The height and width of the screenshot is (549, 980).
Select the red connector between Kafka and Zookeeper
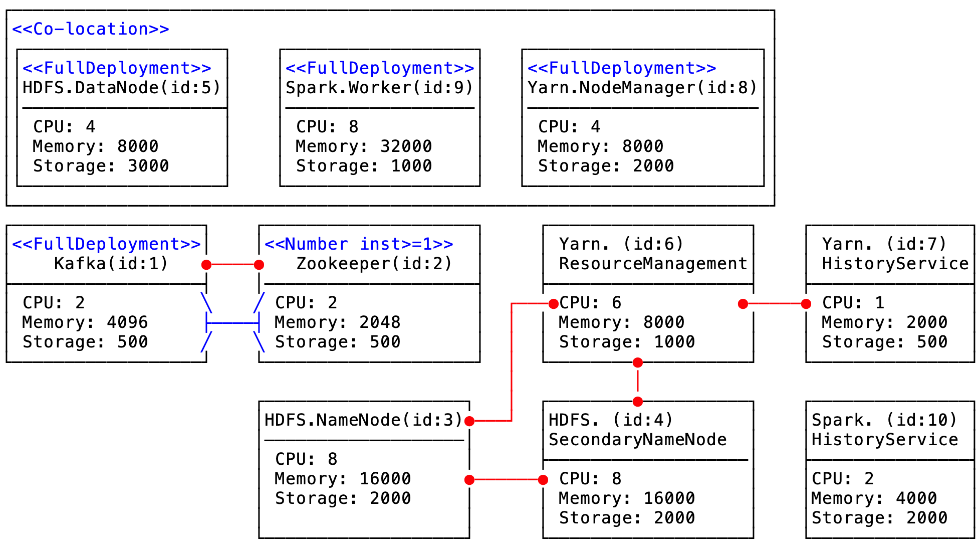232,265
